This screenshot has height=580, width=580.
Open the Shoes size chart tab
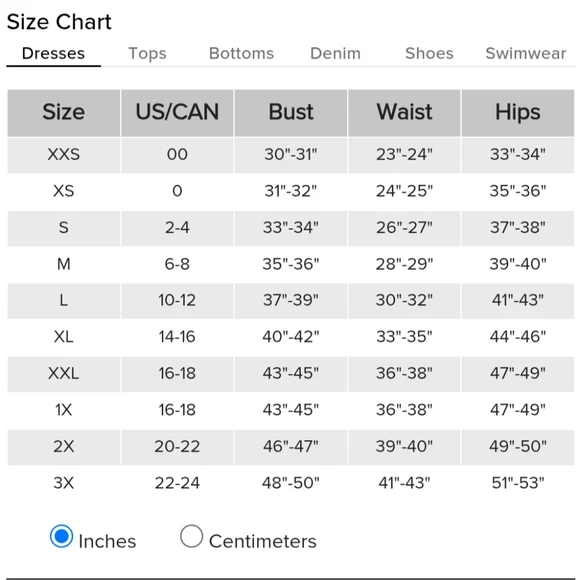click(429, 54)
